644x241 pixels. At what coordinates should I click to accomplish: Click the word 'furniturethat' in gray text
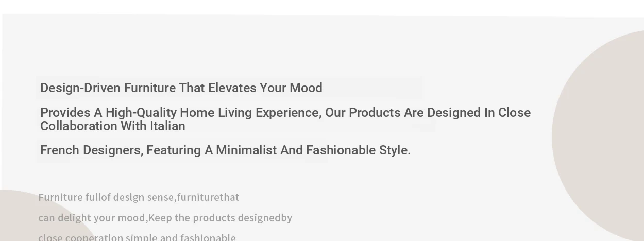click(208, 197)
